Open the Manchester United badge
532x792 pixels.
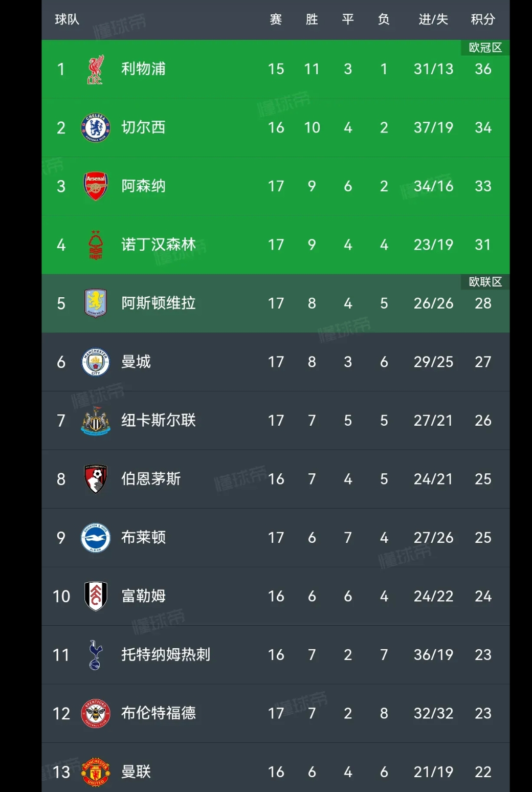coord(96,772)
